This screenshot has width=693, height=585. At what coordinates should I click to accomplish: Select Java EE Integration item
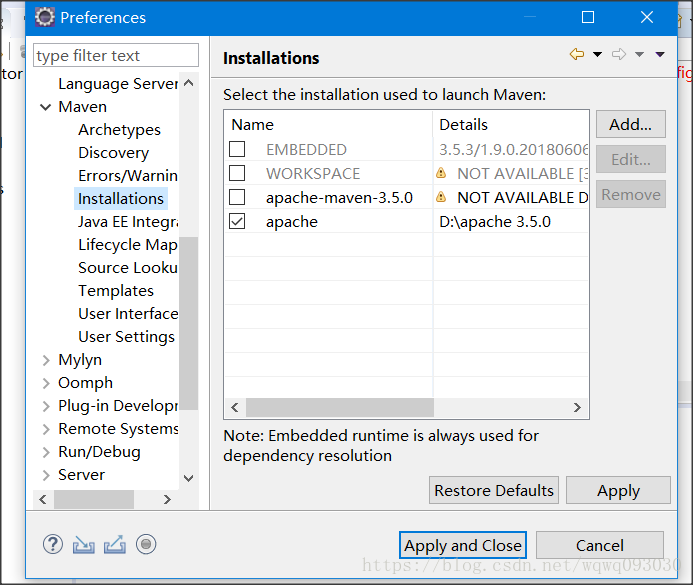point(128,222)
